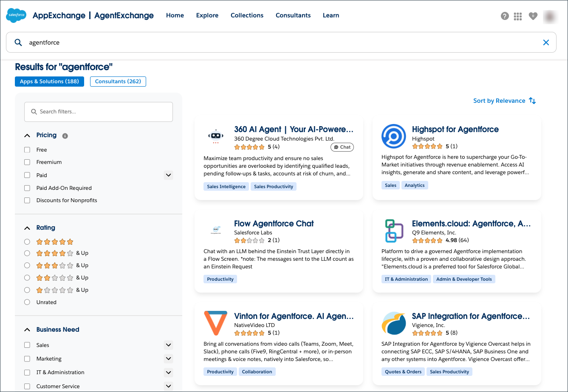Select the three stars & Up rating

tap(27, 265)
